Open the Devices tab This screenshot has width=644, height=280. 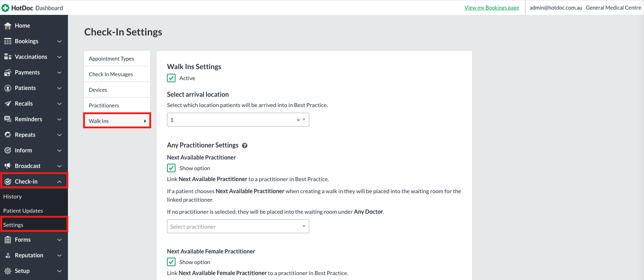[117, 90]
